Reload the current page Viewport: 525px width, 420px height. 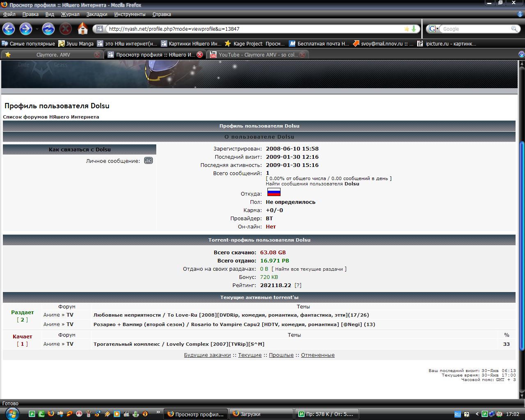point(48,29)
